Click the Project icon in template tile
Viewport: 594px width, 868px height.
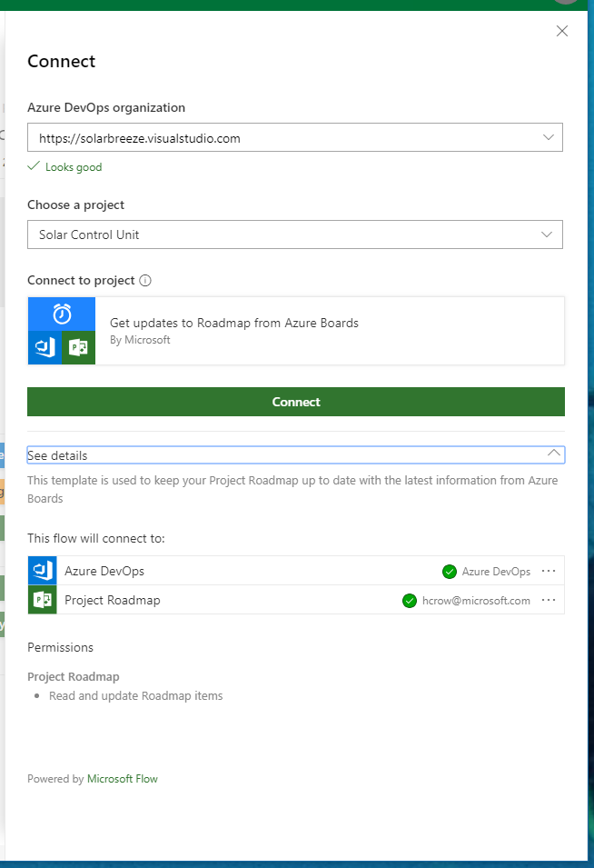point(78,347)
